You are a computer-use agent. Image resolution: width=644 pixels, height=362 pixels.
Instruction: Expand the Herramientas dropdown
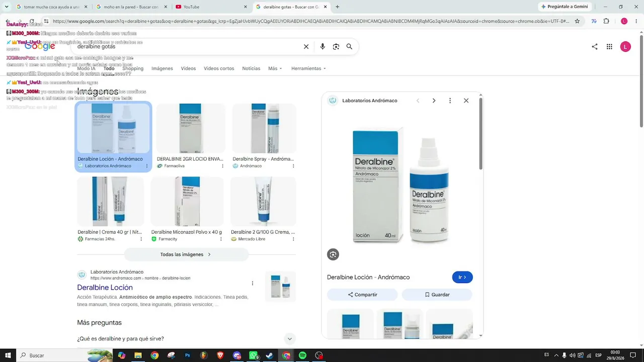(x=308, y=68)
